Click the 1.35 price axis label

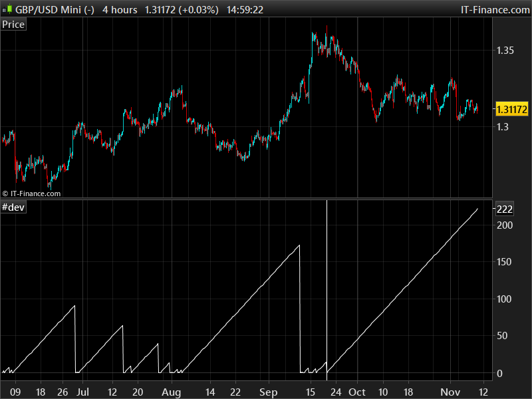[505, 51]
